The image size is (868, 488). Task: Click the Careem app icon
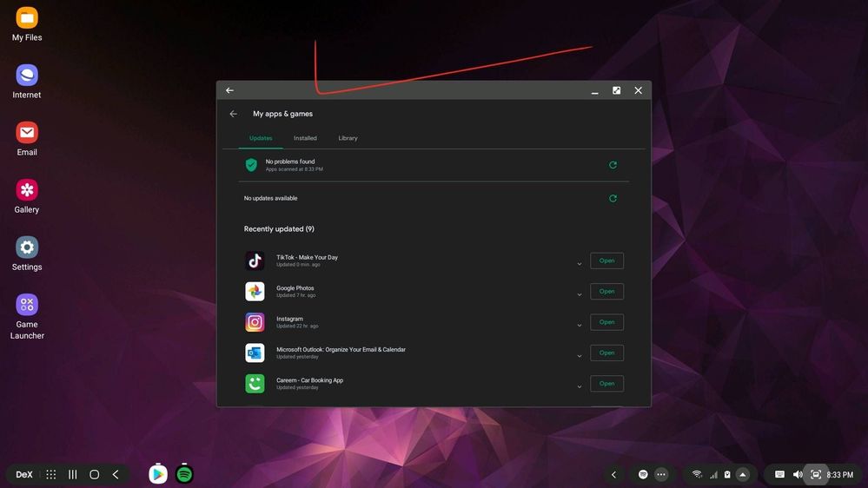(255, 384)
